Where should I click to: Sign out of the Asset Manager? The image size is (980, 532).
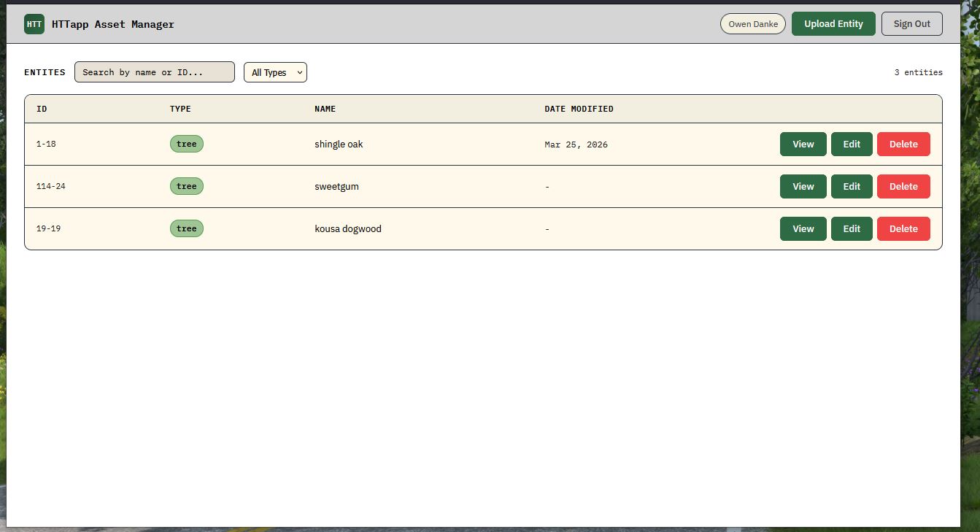[x=911, y=24]
